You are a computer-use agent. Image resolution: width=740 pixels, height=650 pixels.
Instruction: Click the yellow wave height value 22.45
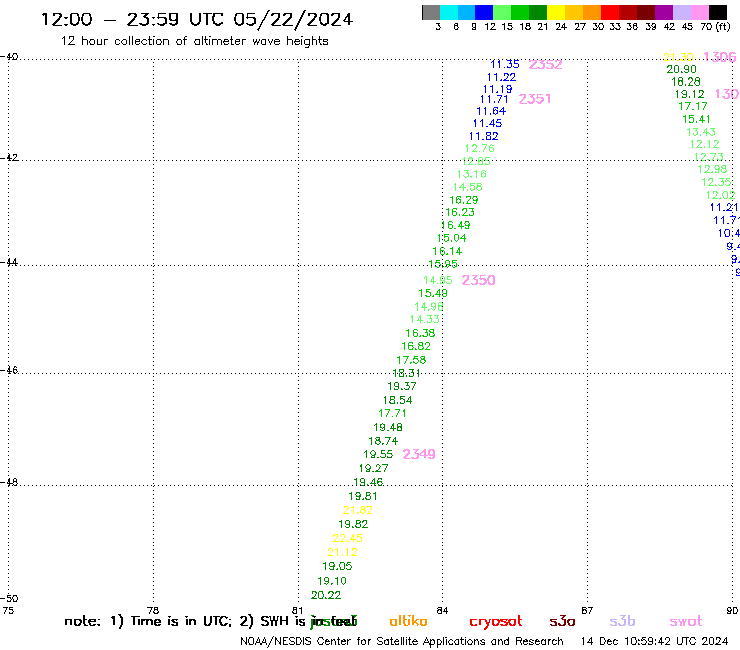pos(347,539)
